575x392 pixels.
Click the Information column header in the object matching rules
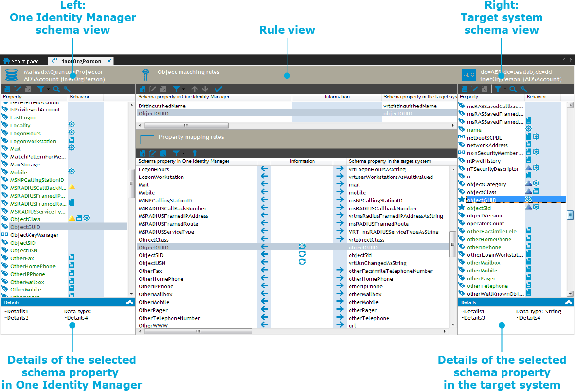point(337,97)
